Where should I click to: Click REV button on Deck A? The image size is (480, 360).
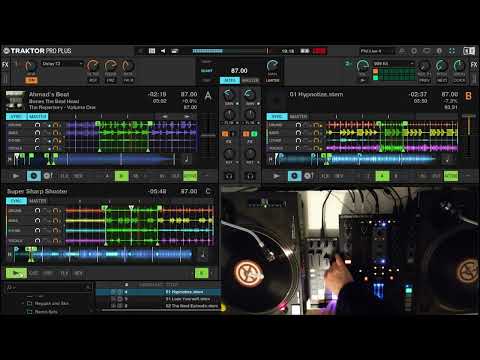pos(78,176)
